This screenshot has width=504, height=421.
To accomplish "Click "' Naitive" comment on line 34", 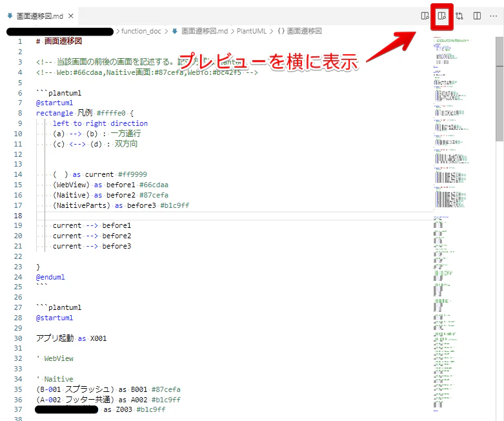I will 55,379.
